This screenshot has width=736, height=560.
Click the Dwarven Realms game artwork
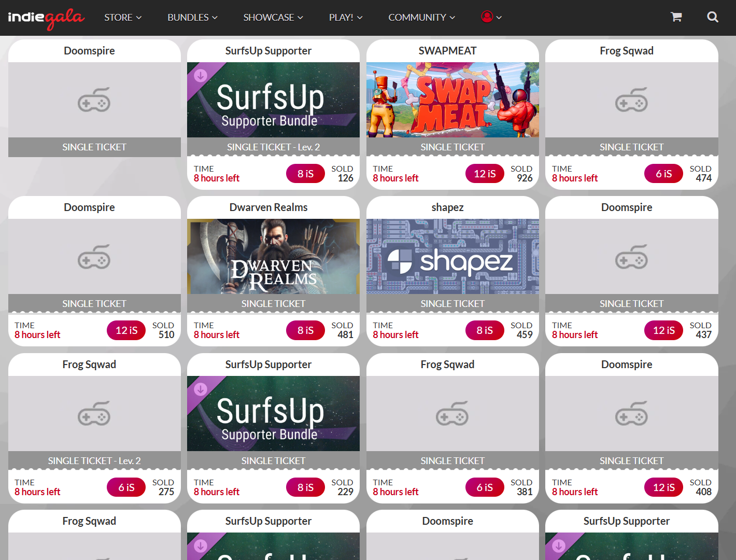click(273, 257)
